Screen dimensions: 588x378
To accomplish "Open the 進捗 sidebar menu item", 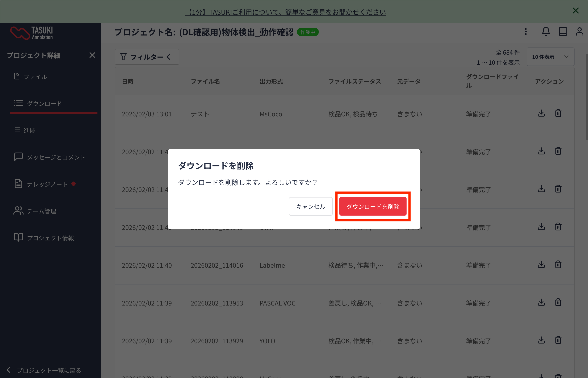I will point(29,130).
